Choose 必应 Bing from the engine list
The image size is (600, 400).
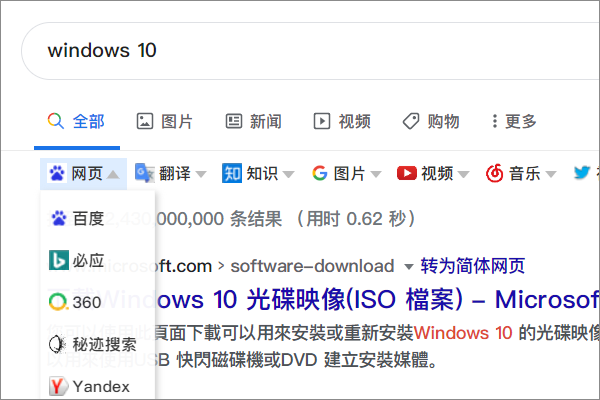click(98, 261)
